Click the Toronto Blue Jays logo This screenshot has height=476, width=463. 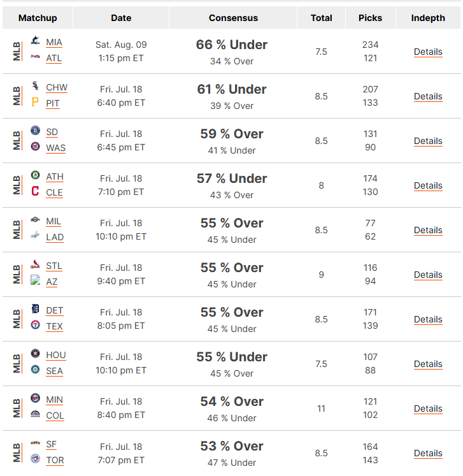[35, 458]
